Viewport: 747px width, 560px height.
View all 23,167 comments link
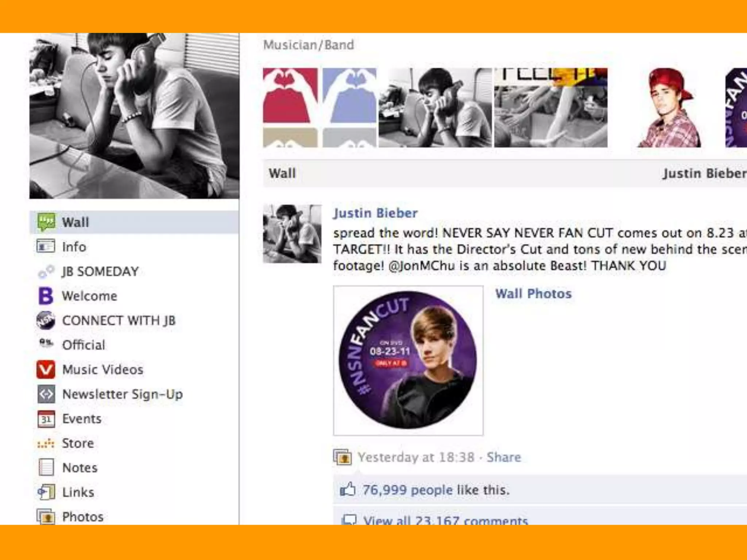point(445,520)
